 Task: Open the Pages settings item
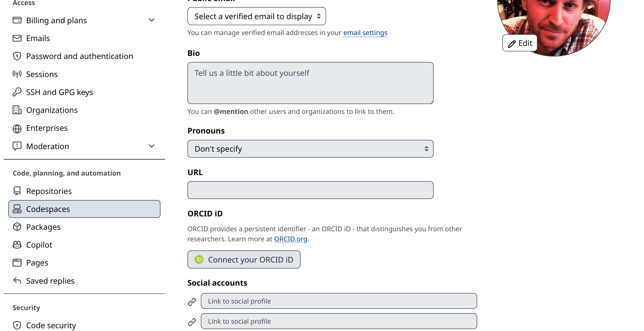tap(37, 263)
